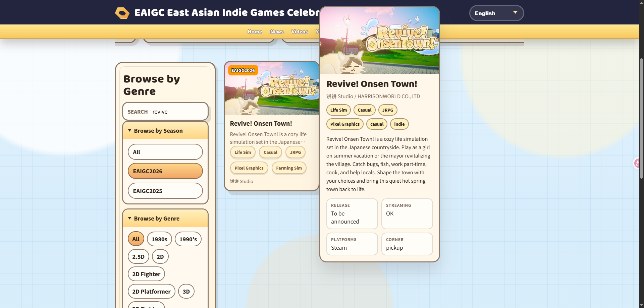
Task: Toggle the 1990's genre filter
Action: pos(188,239)
